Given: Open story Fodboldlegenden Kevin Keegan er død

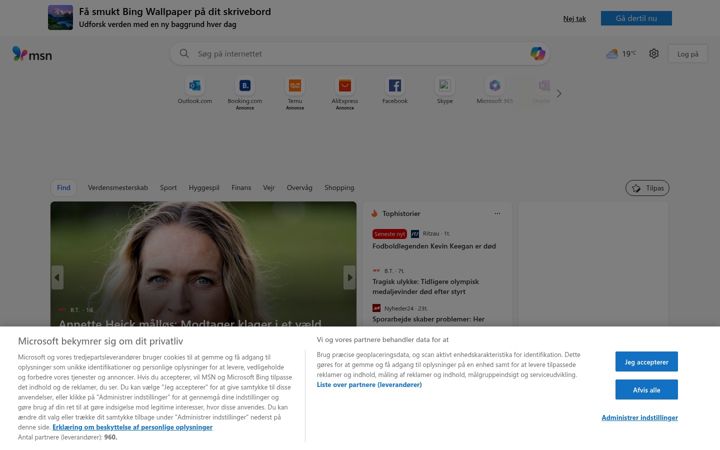Looking at the screenshot, I should [x=434, y=246].
